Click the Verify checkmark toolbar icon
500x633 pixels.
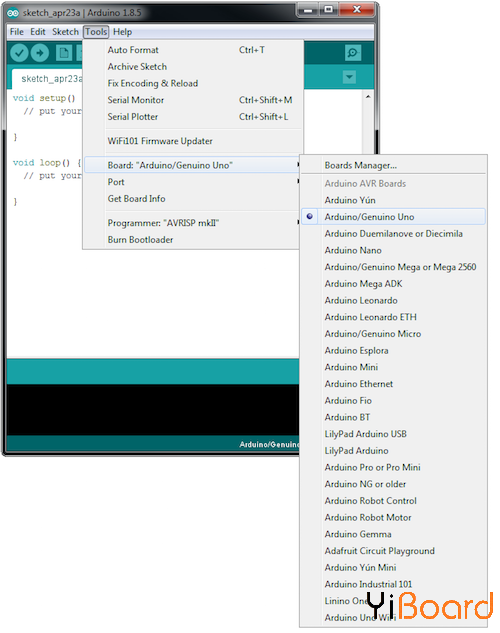(19, 53)
